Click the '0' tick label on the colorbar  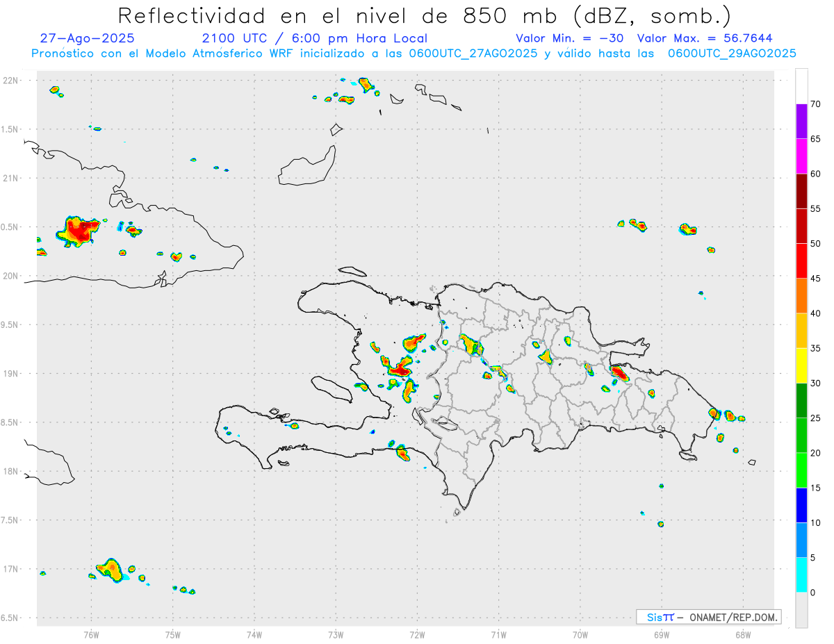[813, 593]
